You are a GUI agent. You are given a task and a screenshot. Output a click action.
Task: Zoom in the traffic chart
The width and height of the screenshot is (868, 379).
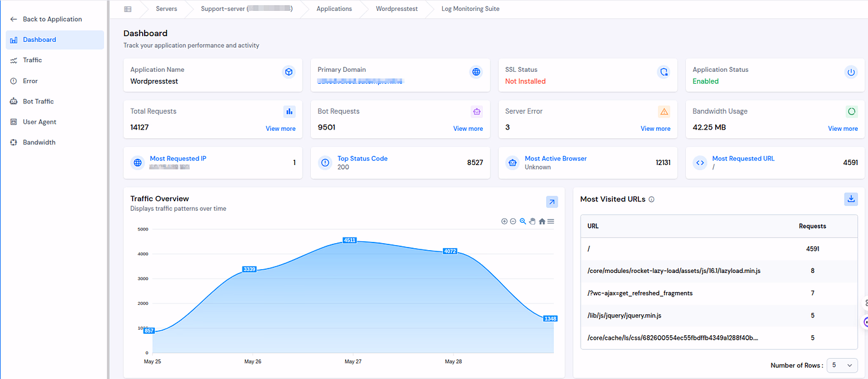click(x=504, y=222)
